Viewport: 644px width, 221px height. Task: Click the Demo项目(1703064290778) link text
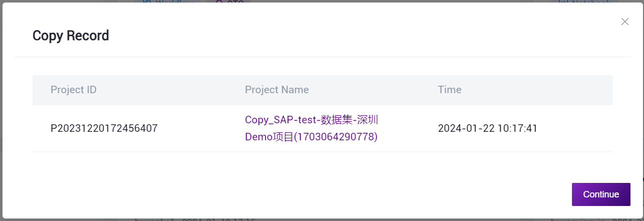[x=311, y=137]
